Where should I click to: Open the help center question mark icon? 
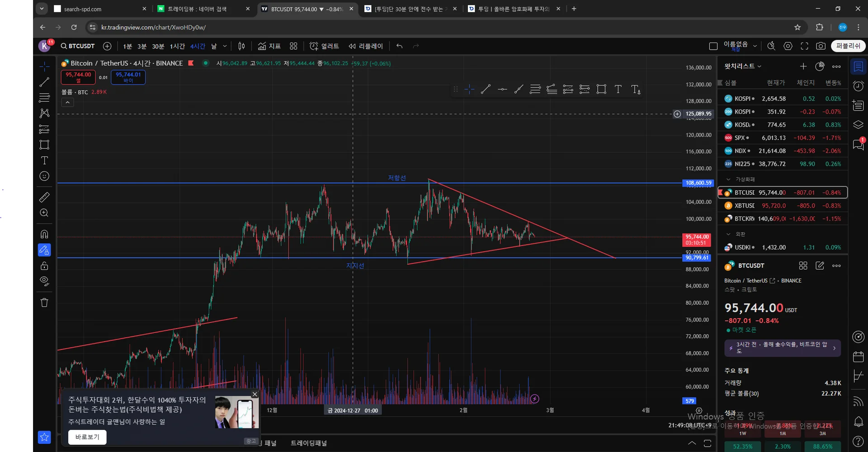point(858,441)
